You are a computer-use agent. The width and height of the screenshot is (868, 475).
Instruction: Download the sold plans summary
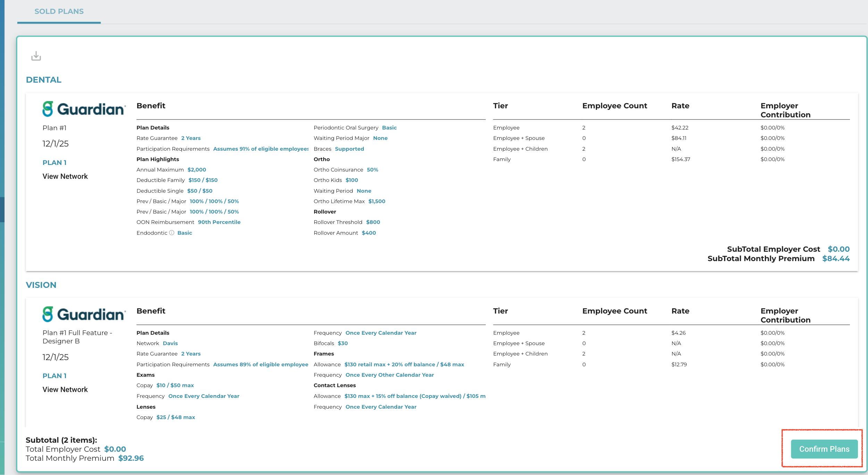pyautogui.click(x=36, y=56)
